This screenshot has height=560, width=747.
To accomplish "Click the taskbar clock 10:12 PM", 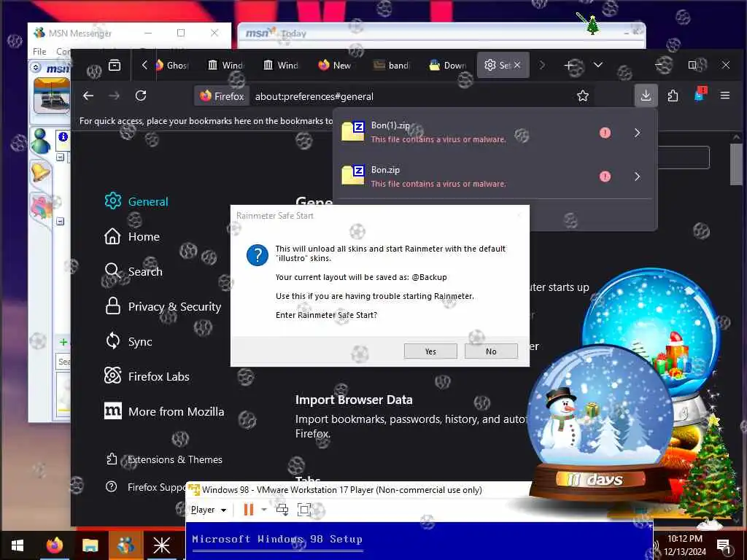I will (684, 539).
